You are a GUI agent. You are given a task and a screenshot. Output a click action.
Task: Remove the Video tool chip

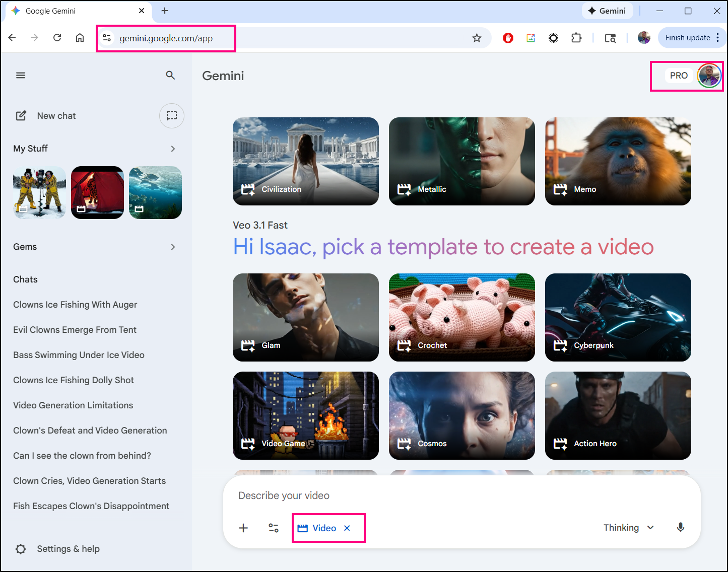click(x=347, y=528)
